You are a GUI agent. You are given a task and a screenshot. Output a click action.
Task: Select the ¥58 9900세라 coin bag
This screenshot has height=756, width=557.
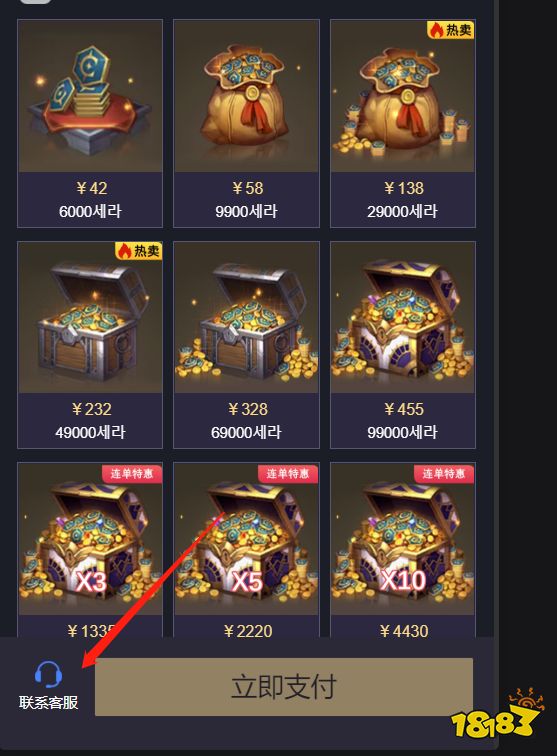coord(246,123)
